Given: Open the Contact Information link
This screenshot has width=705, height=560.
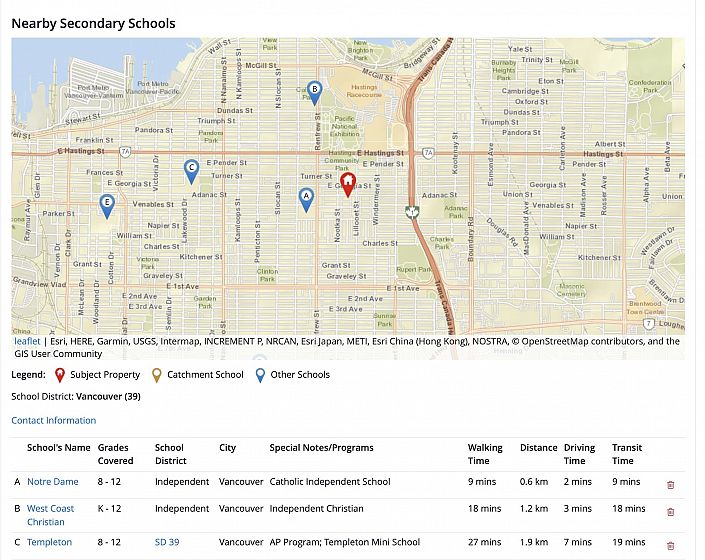Looking at the screenshot, I should coord(54,421).
